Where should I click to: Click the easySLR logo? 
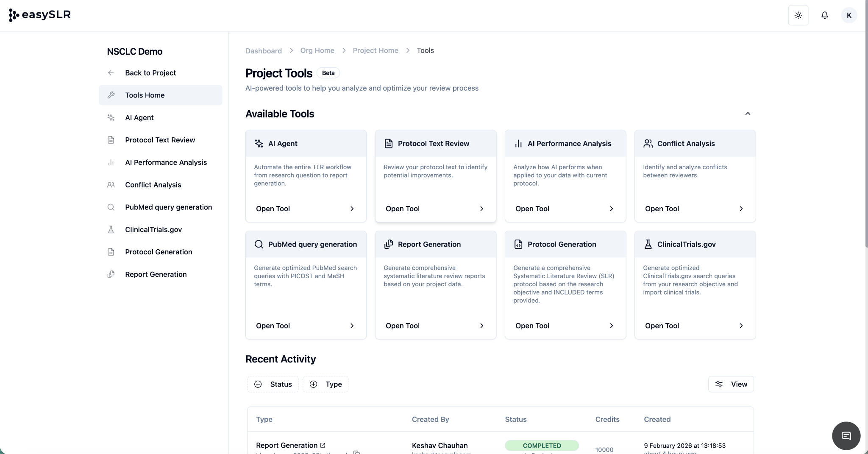[40, 15]
